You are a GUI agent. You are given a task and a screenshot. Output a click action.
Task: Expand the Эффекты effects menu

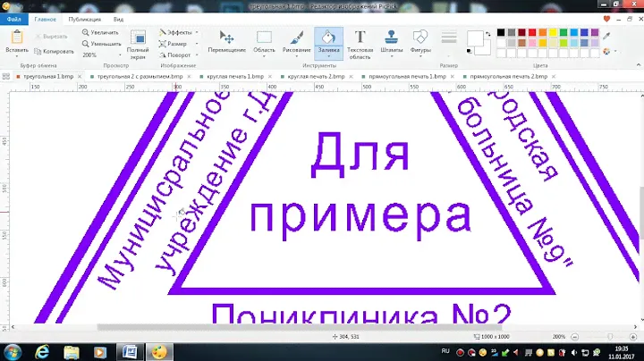[x=179, y=31]
